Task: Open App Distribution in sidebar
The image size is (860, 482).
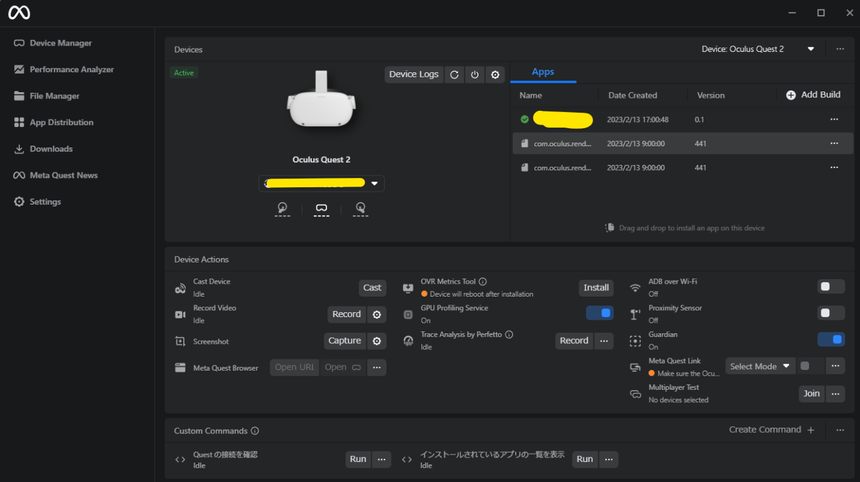Action: click(x=54, y=122)
